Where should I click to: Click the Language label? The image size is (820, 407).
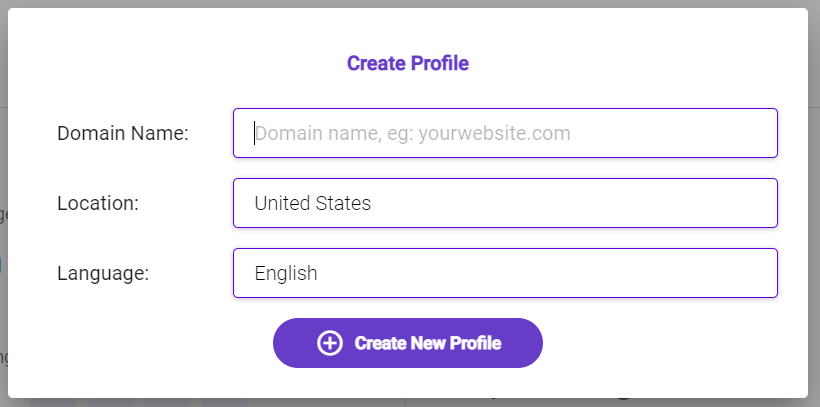coord(103,273)
